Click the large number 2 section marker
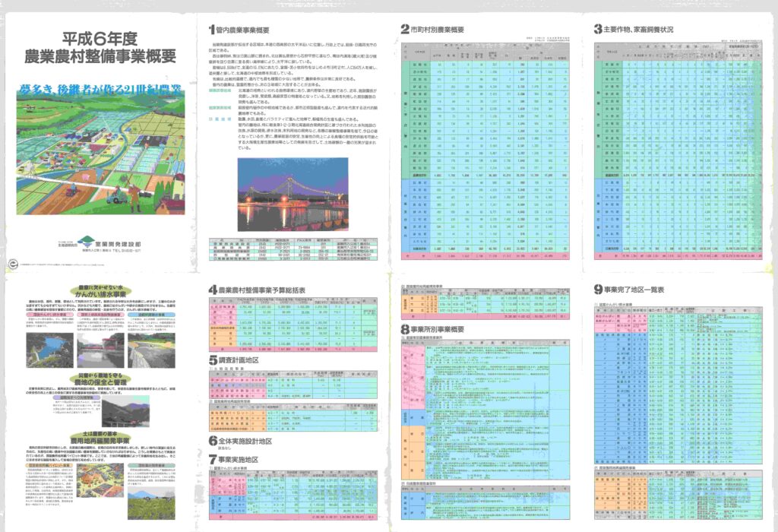Screen dimensions: 778x532 (x=406, y=30)
